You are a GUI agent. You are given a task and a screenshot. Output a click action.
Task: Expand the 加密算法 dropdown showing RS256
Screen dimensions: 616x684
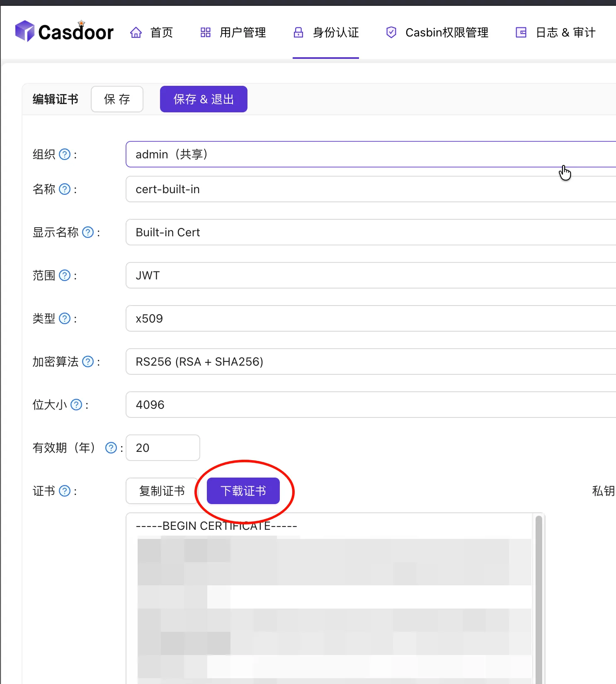(x=369, y=362)
